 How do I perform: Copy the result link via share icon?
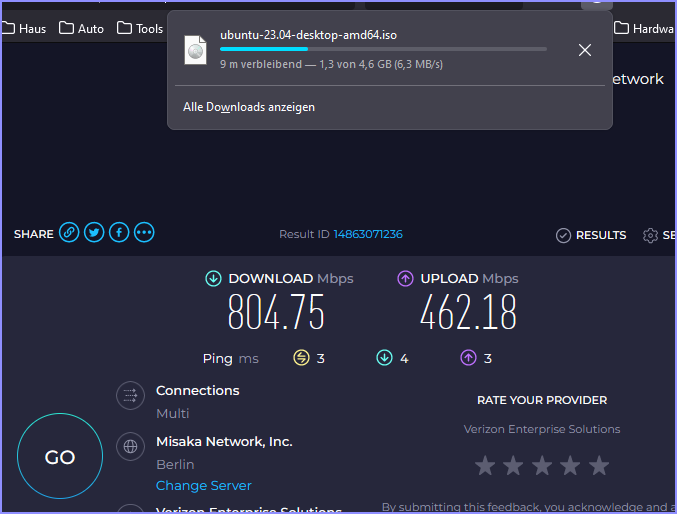69,232
